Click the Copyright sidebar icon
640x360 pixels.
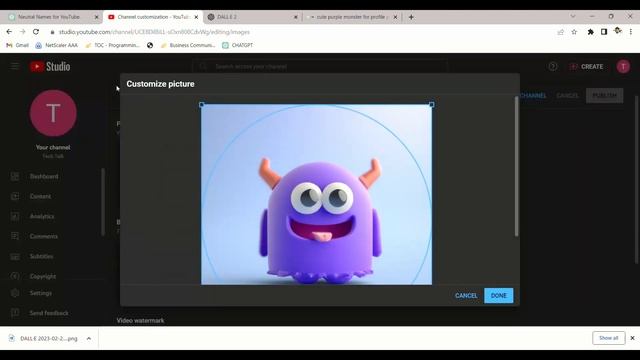(x=15, y=276)
